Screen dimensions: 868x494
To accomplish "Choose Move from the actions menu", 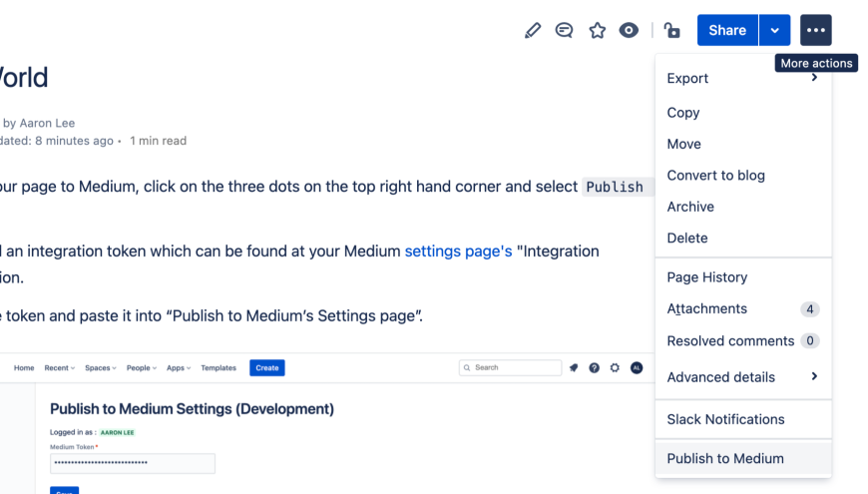I will pos(683,145).
